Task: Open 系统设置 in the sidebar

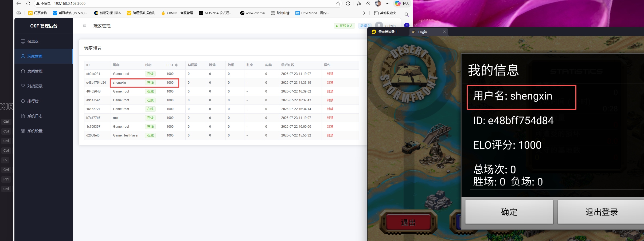Action: 44,131
